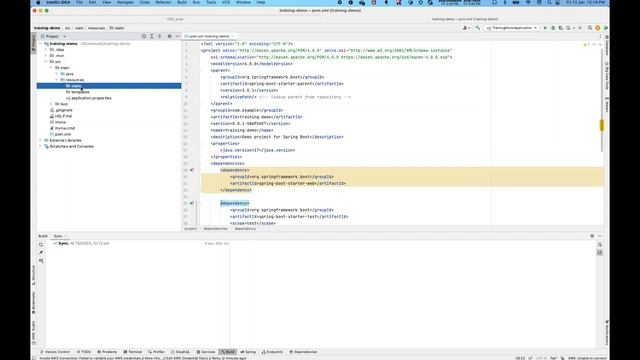Open the Problems tool window button
640x360 pixels.
(x=107, y=352)
